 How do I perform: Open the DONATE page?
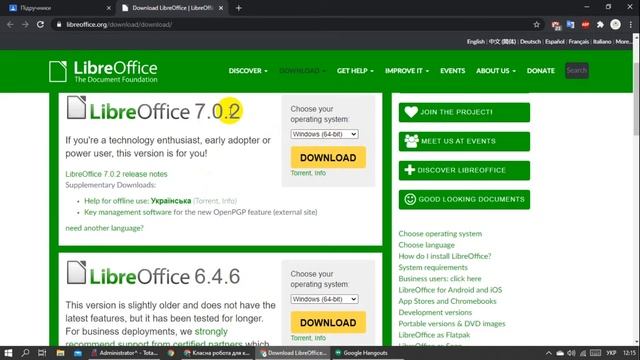[540, 71]
